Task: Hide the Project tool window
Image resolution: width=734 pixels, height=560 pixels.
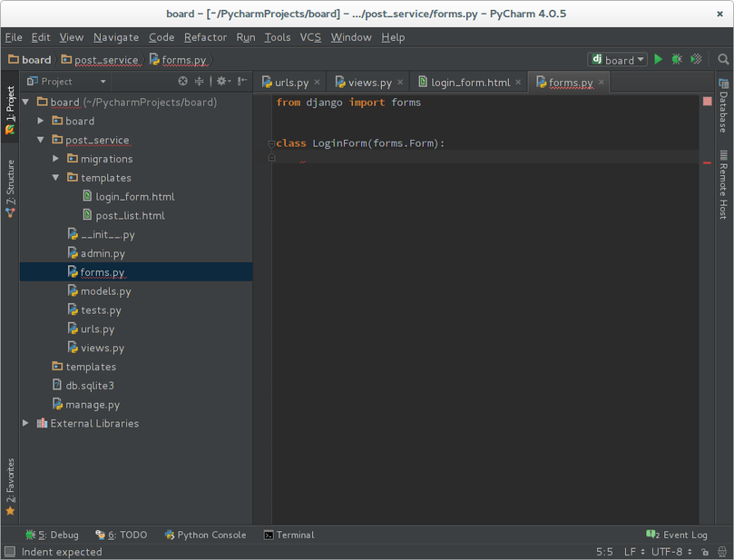Action: coord(242,82)
